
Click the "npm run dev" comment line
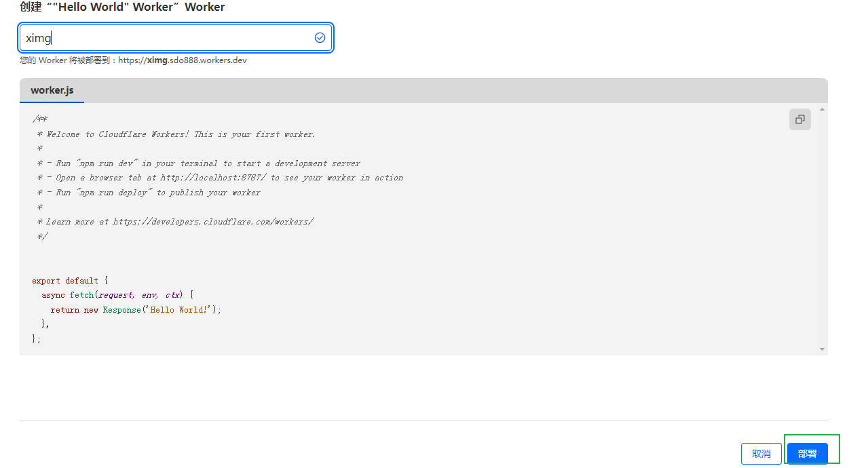pos(199,163)
